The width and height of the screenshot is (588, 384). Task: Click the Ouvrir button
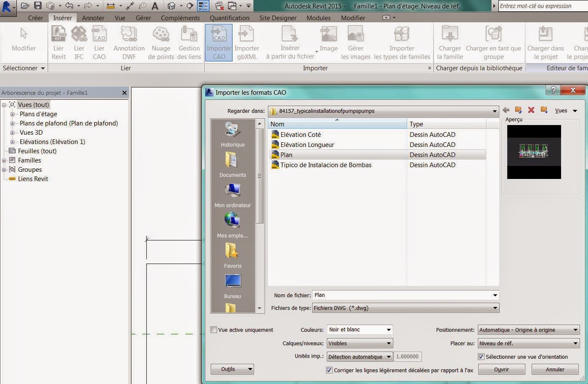[x=501, y=369]
